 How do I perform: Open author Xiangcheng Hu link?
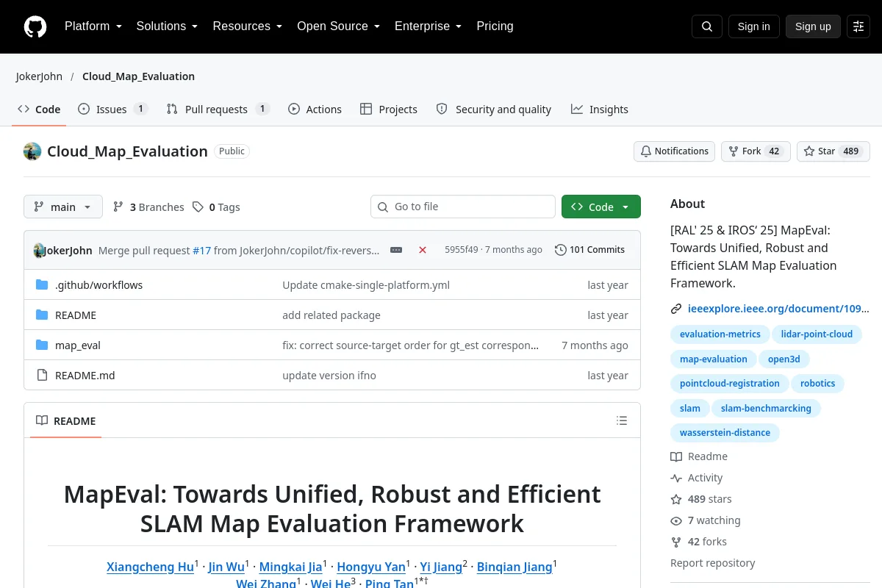tap(150, 567)
